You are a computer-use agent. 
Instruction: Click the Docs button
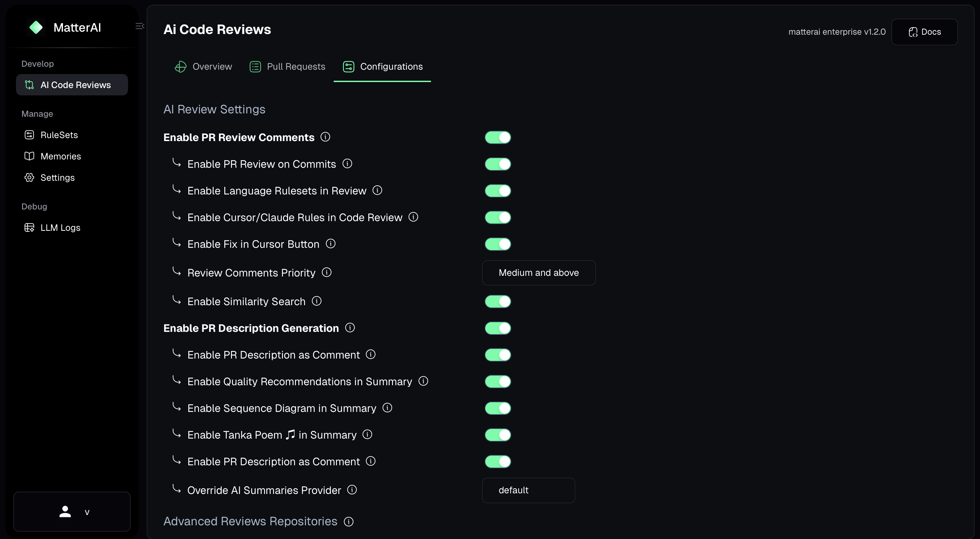pos(924,32)
